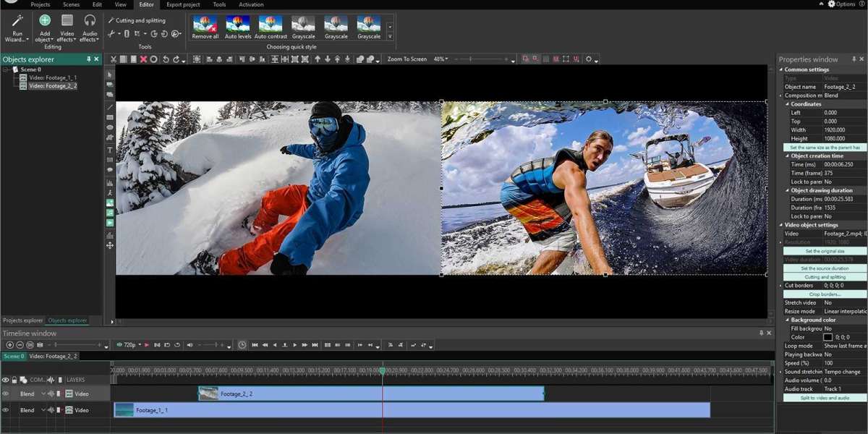Open the 720p preview quality dropdown

[x=131, y=345]
